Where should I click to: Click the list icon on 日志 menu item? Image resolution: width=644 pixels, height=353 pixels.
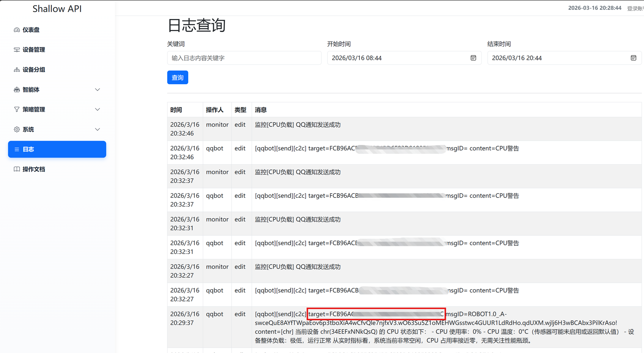tap(17, 149)
